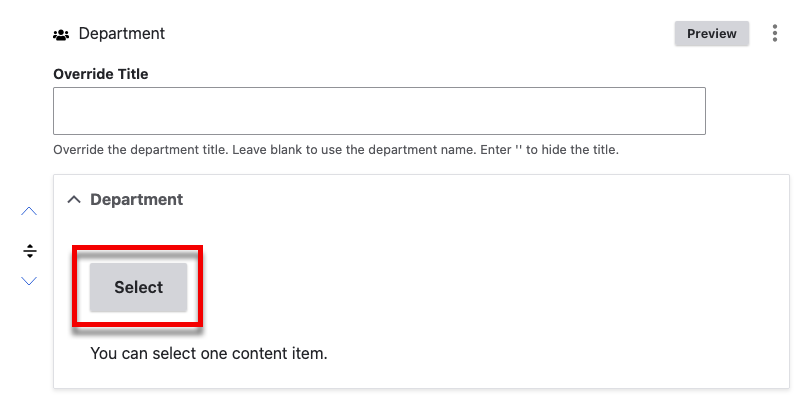Screen dimensions: 810x405
Task: Toggle the Department details via its bold heading
Action: coord(136,199)
